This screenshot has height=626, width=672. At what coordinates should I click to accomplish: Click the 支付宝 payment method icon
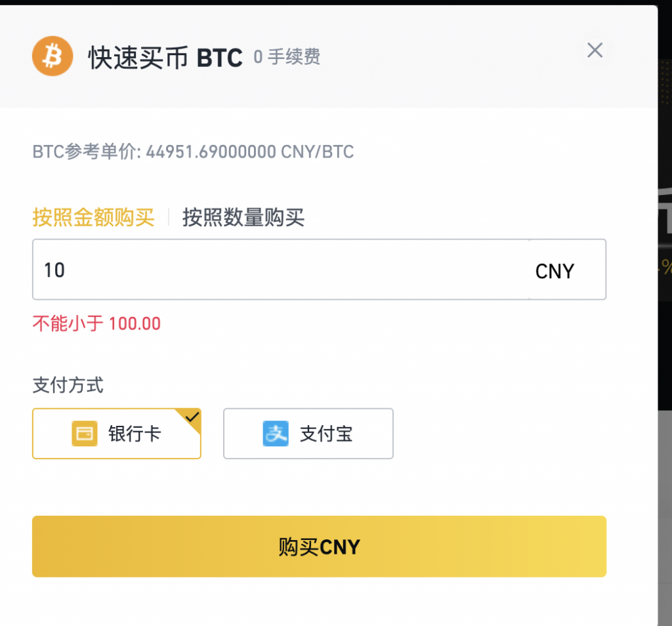click(x=276, y=434)
